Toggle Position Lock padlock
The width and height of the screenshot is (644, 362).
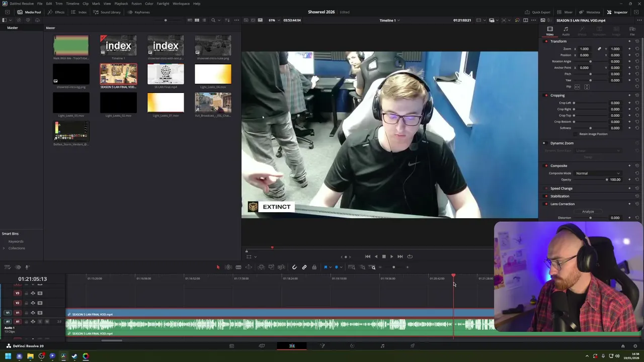(x=314, y=267)
